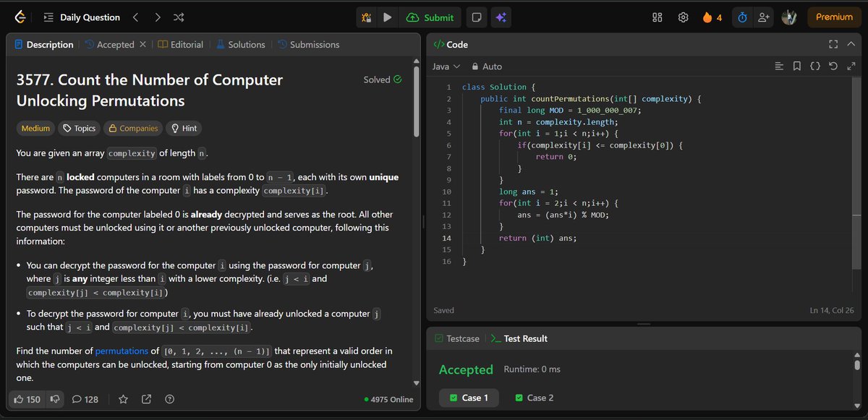868x420 pixels.
Task: Maximize the editor with the expand-arrows icon
Action: pyautogui.click(x=851, y=66)
